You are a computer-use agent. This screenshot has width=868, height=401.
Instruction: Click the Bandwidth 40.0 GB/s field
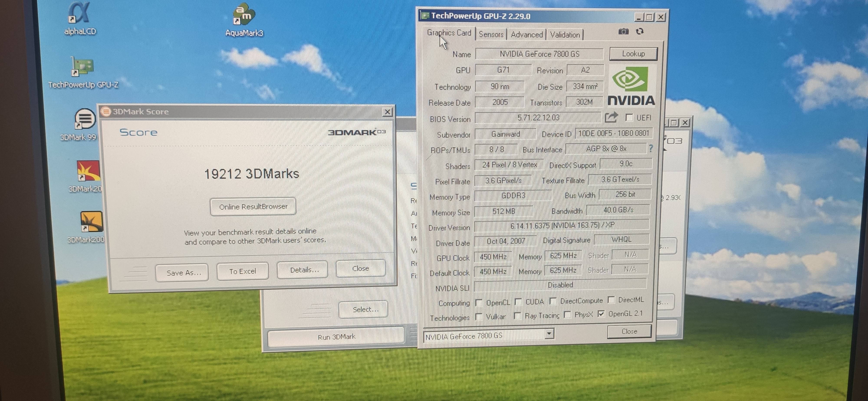(618, 210)
